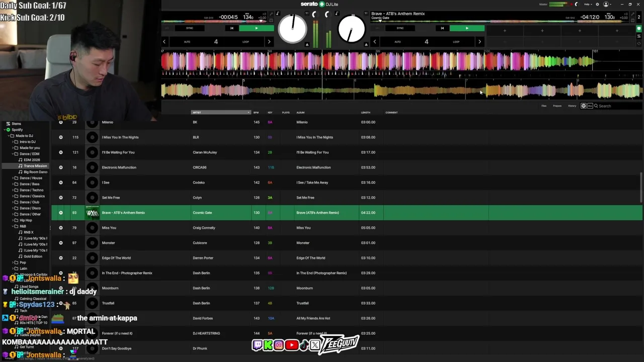Viewport: 644px width, 362px height.
Task: Toggle AUTO loop on right deck
Action: [x=397, y=42]
